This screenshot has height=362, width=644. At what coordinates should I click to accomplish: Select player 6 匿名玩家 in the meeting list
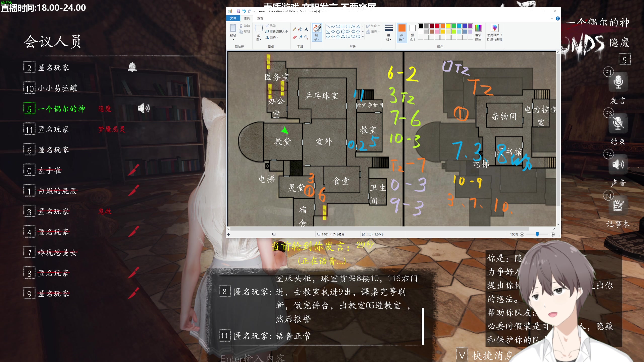[47, 150]
